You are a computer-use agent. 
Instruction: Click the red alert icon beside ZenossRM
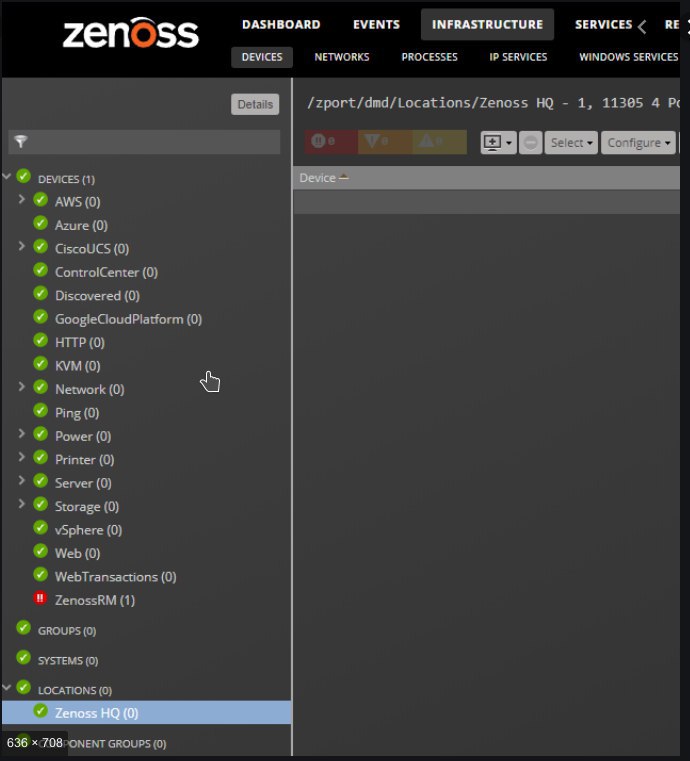(40, 598)
